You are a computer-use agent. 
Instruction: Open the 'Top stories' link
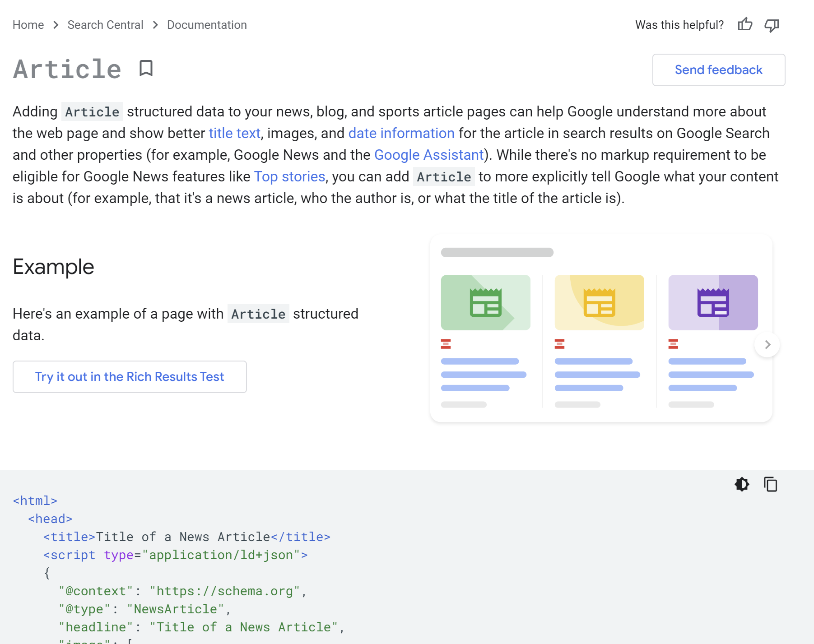(289, 176)
